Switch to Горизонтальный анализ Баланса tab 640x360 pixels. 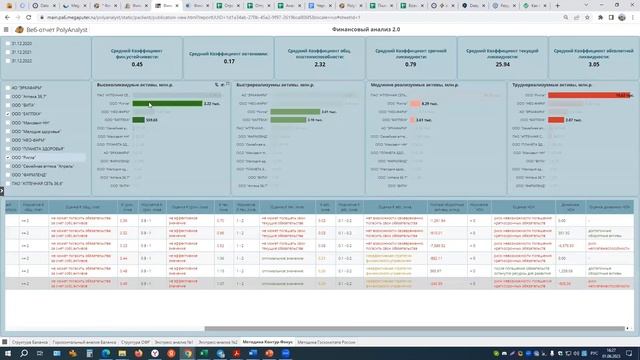[84, 342]
